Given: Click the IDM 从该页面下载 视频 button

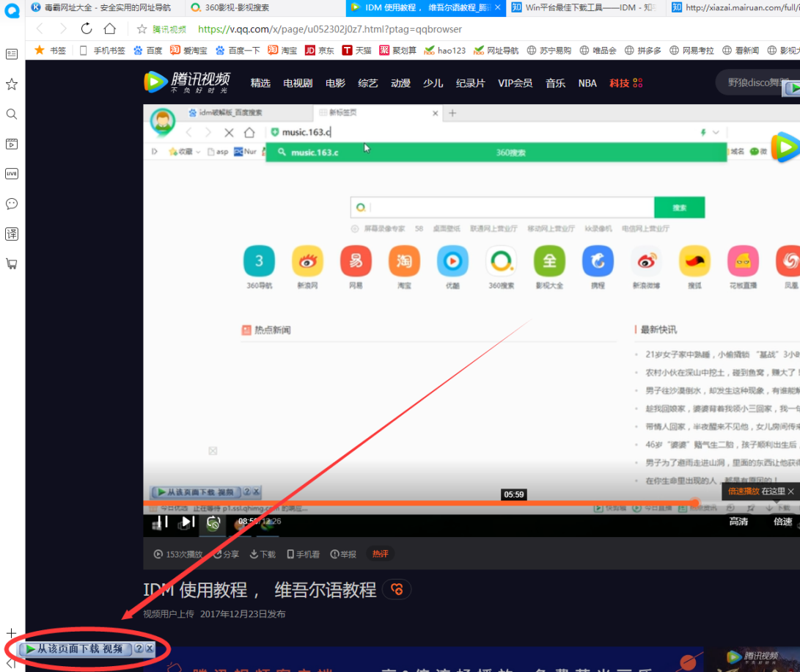Looking at the screenshot, I should coord(76,649).
